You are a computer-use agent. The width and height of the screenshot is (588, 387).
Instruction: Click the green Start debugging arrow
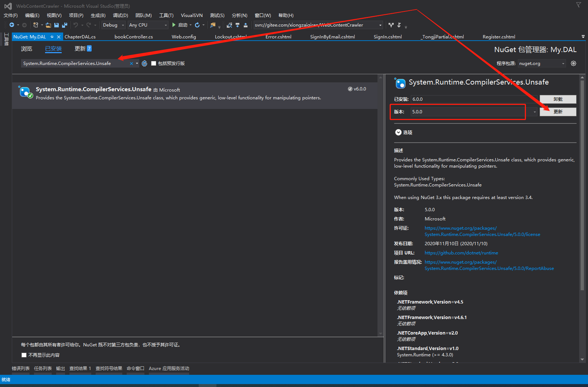tap(174, 25)
